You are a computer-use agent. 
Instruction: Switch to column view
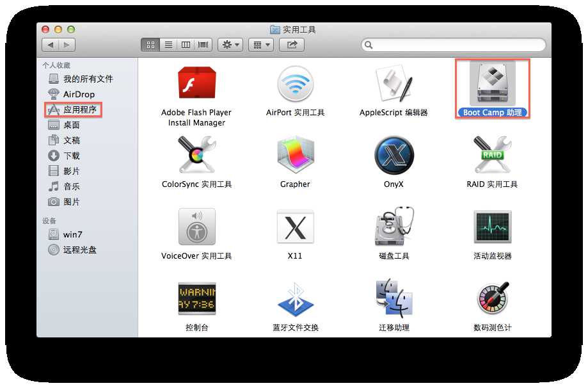click(186, 45)
